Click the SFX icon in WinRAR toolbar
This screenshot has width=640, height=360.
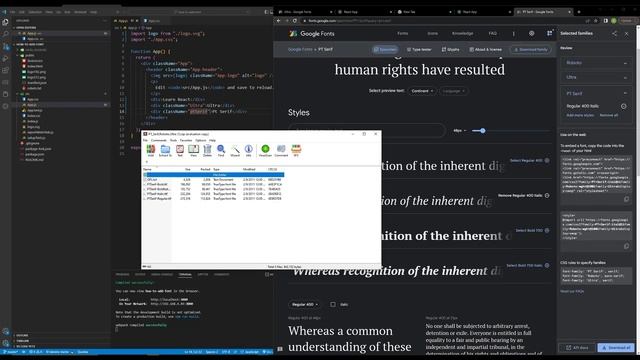tap(296, 150)
